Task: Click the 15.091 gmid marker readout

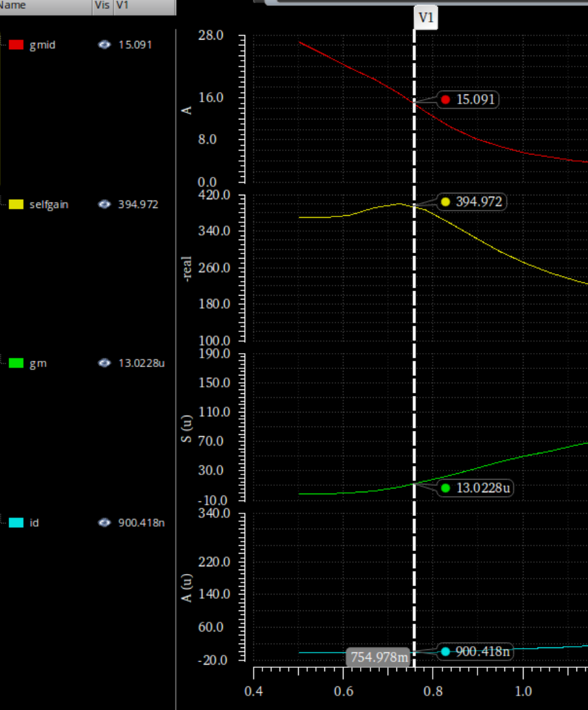Action: [468, 100]
